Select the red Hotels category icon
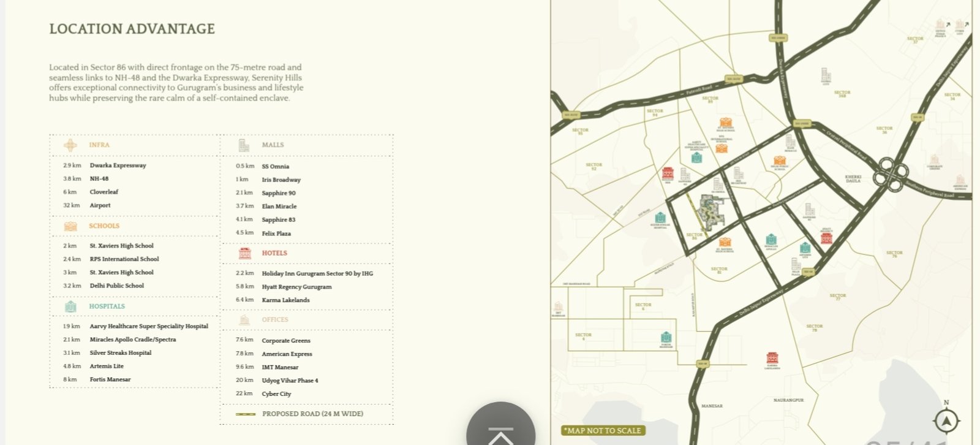The image size is (980, 445). click(245, 253)
